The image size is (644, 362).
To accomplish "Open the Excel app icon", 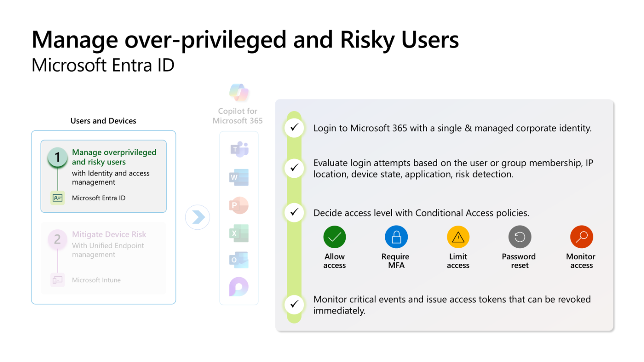I will [238, 234].
